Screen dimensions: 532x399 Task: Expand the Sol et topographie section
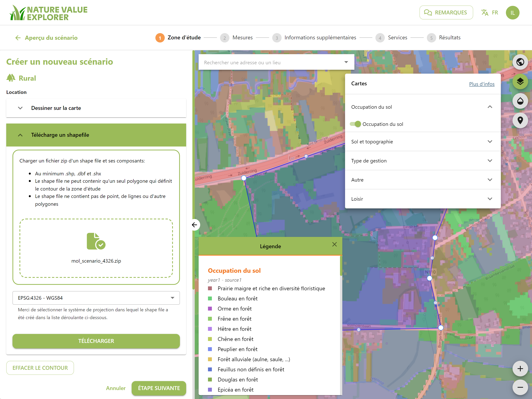point(423,141)
